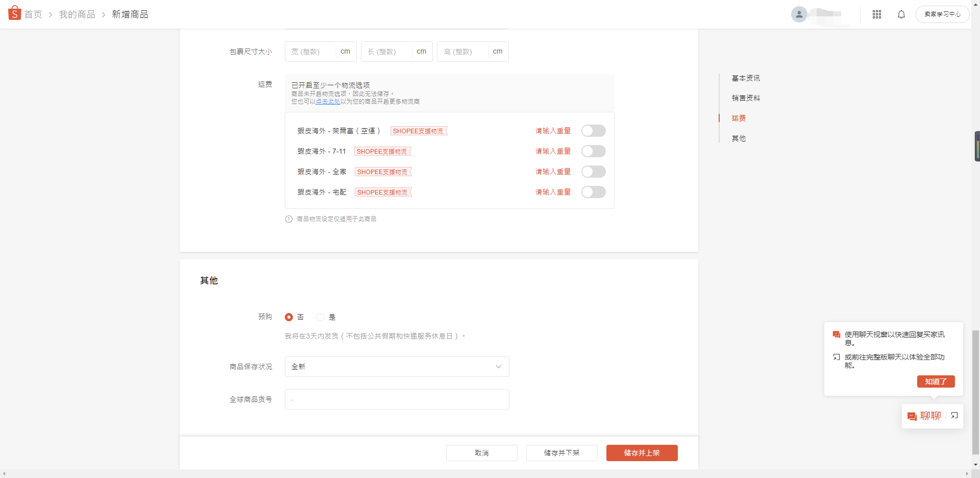Jump to 运费 section in sidebar
Image resolution: width=980 pixels, height=478 pixels.
(x=739, y=118)
